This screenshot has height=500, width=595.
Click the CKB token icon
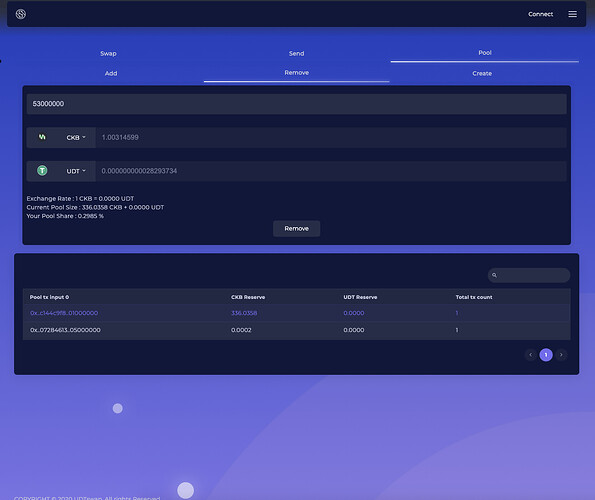point(42,137)
